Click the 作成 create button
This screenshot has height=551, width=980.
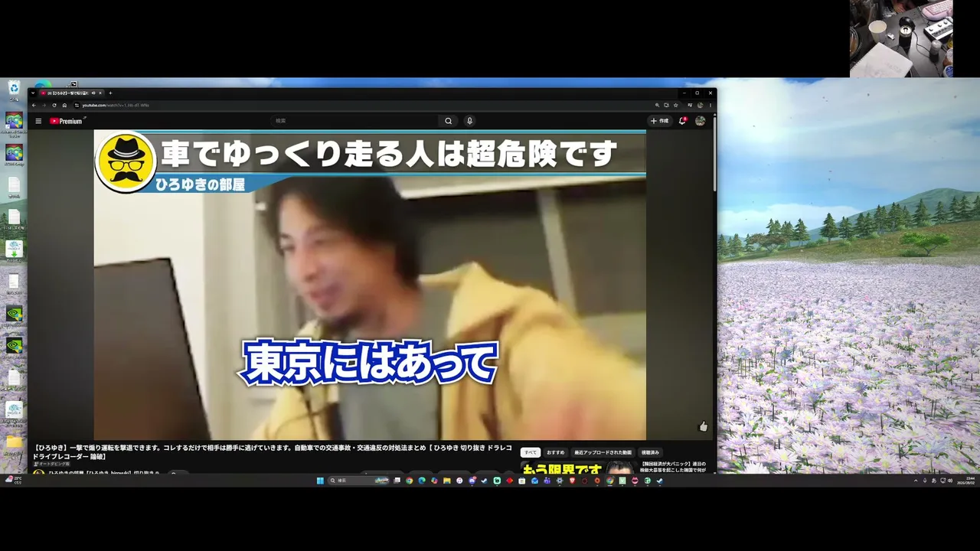pyautogui.click(x=659, y=121)
